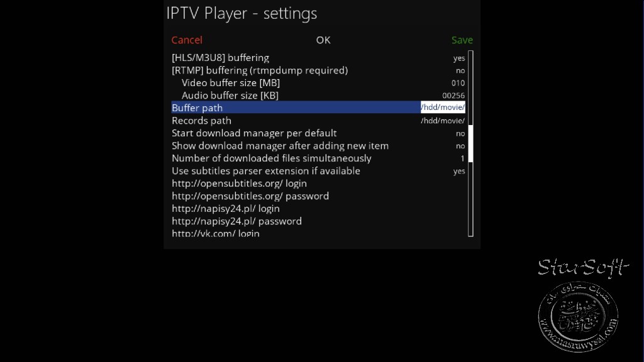Click the OK button
The image size is (644, 362).
tap(323, 40)
